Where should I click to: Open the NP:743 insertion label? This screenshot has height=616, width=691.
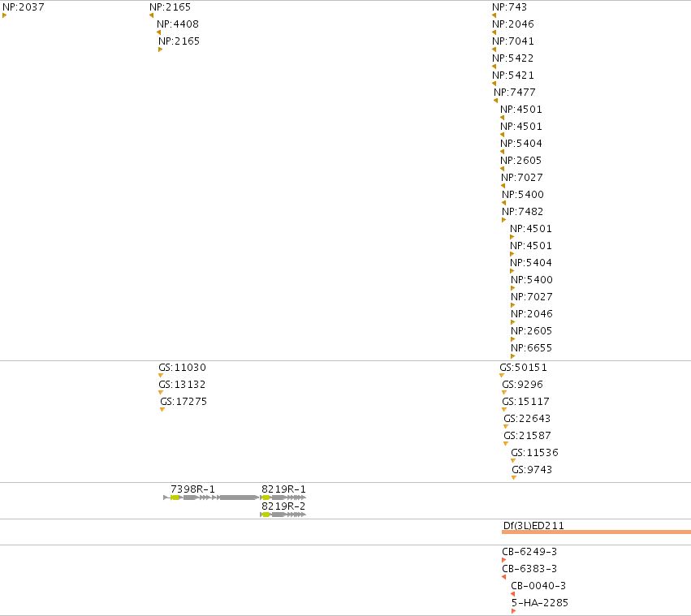pos(509,7)
